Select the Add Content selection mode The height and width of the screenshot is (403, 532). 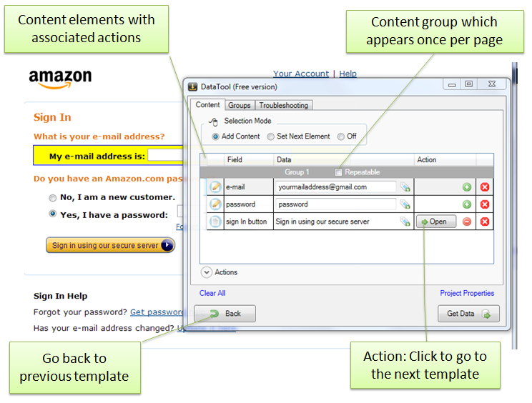click(216, 136)
